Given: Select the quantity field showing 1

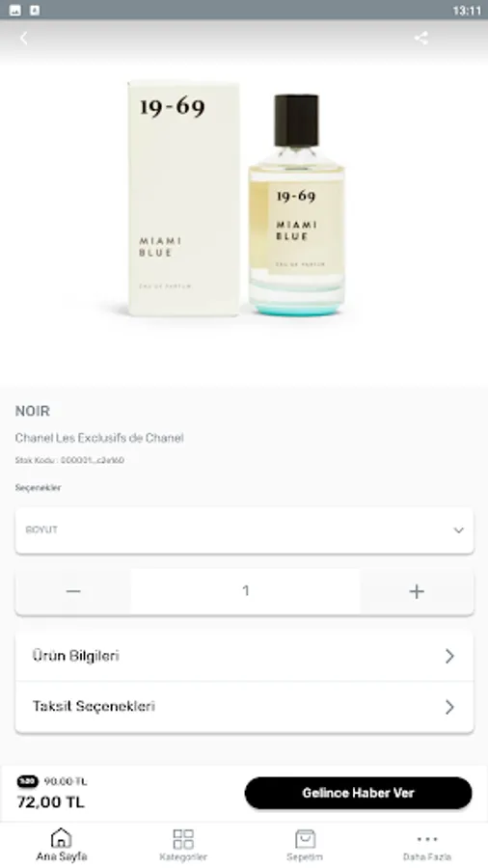Looking at the screenshot, I should (x=245, y=591).
